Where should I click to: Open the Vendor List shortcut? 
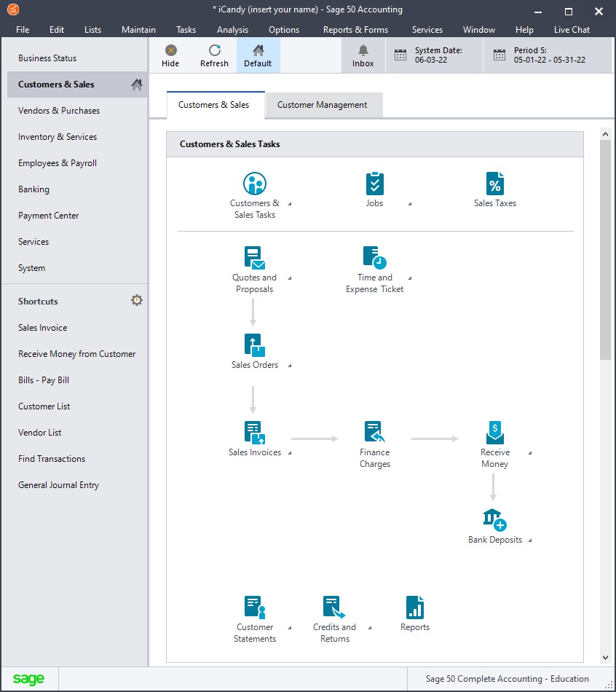[x=40, y=433]
